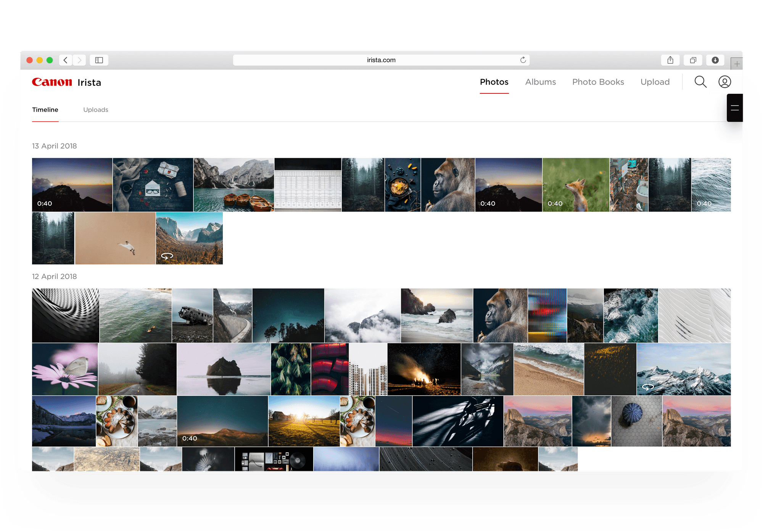Screen dimensions: 763x532
Task: Select the Timeline sub-tab
Action: click(x=45, y=110)
